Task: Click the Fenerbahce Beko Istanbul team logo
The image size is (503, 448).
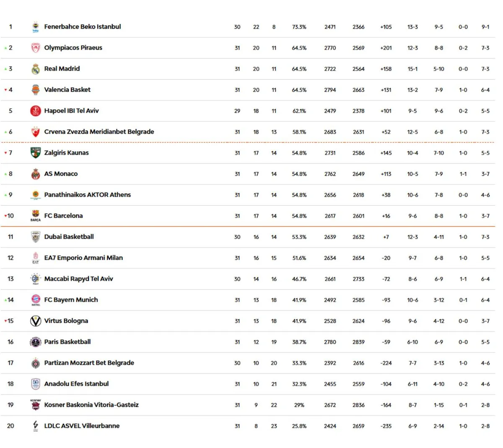Action: pos(36,27)
